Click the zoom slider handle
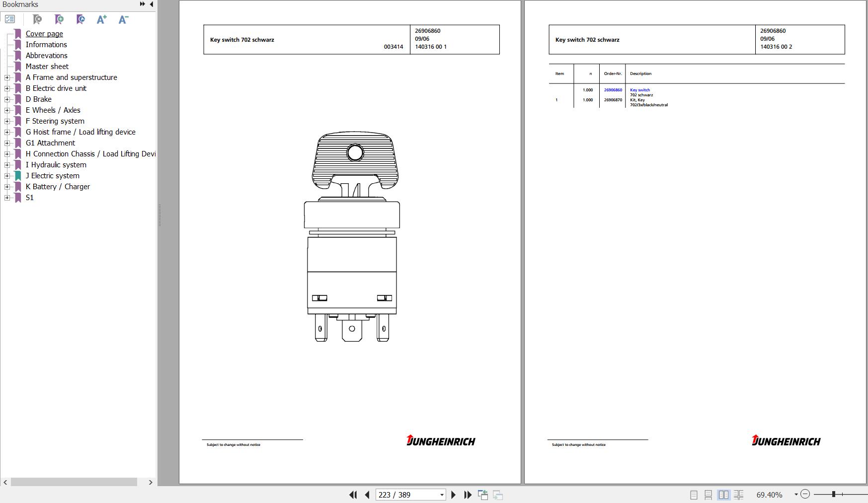Image resolution: width=868 pixels, height=503 pixels. [834, 494]
